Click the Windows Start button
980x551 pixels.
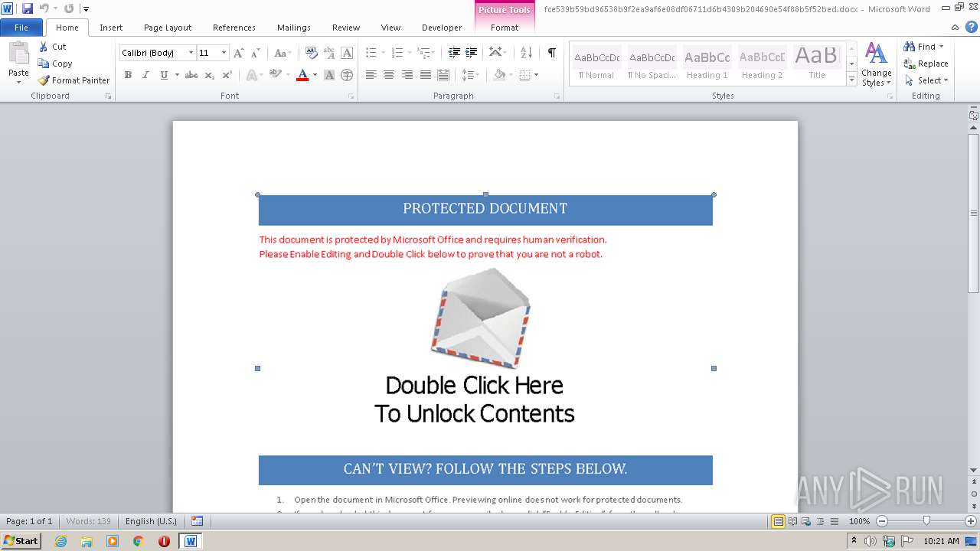(21, 541)
